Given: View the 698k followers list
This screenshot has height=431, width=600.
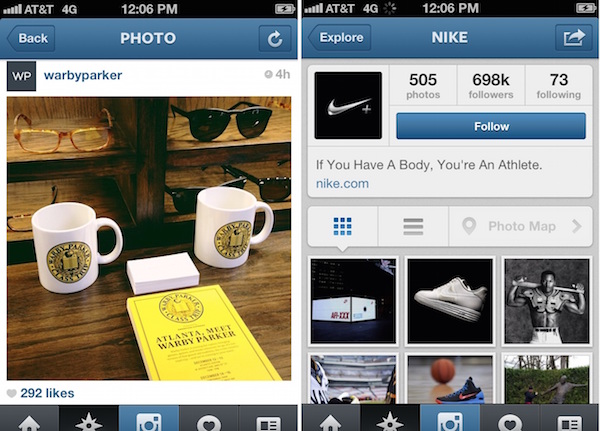Looking at the screenshot, I should (491, 85).
